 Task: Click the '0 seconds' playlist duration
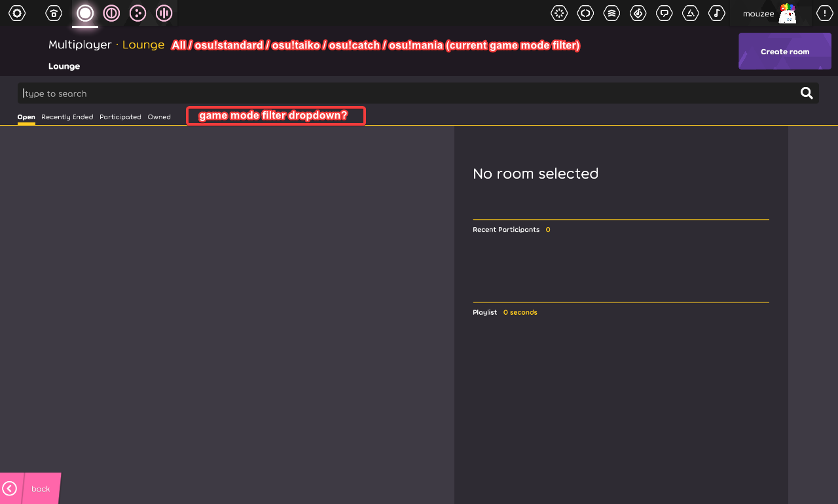pyautogui.click(x=520, y=312)
